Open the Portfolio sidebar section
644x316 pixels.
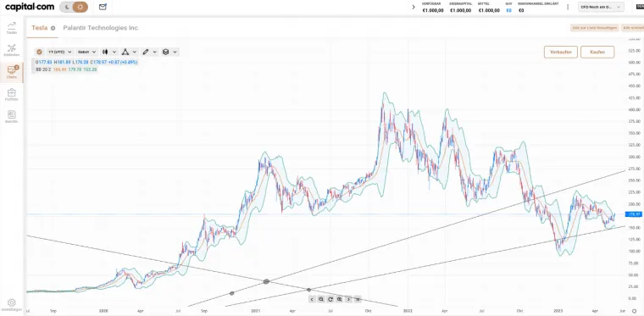coord(12,95)
